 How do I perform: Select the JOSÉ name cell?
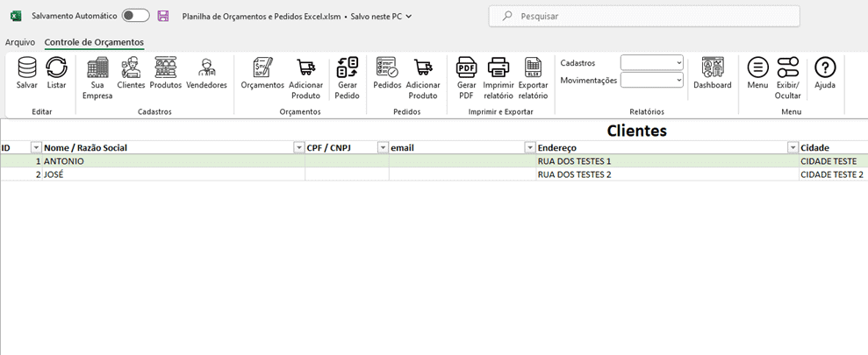coord(174,174)
